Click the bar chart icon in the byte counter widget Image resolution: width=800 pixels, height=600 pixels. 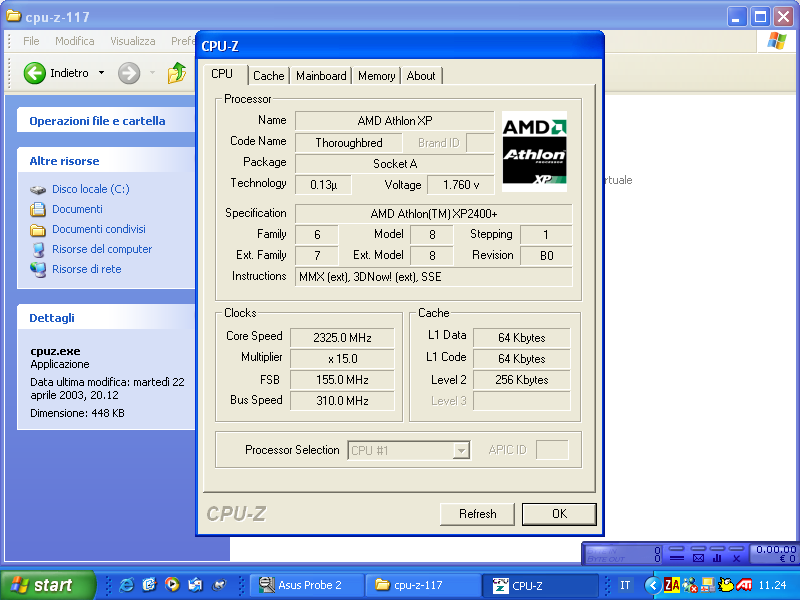717,558
